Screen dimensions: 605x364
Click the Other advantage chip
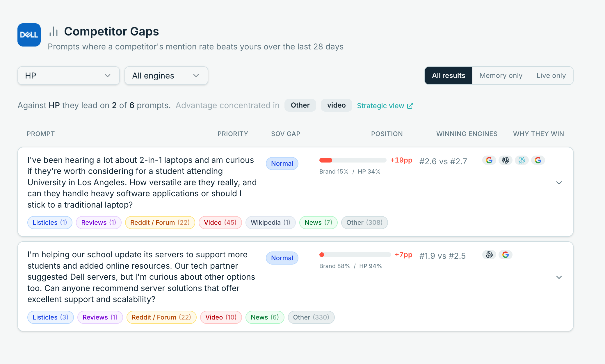tap(300, 105)
